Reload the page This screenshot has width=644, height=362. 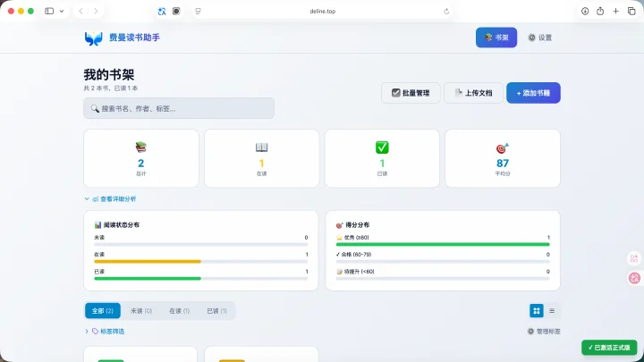pos(446,12)
